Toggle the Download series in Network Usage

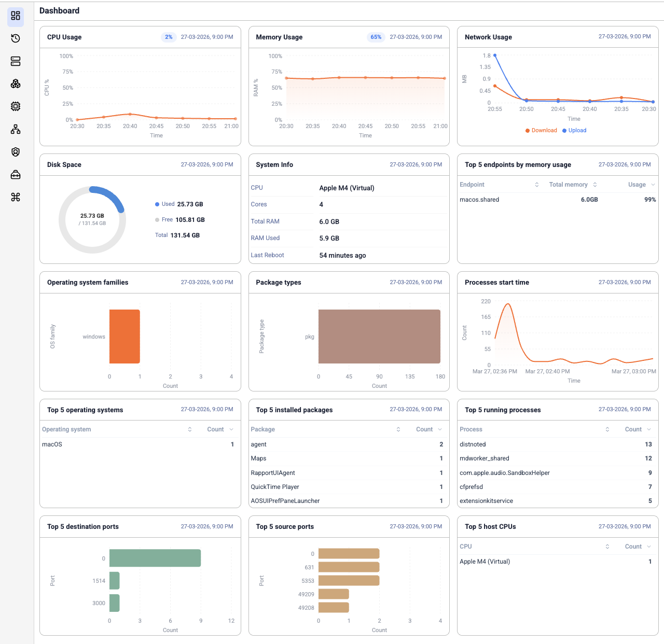(x=541, y=130)
